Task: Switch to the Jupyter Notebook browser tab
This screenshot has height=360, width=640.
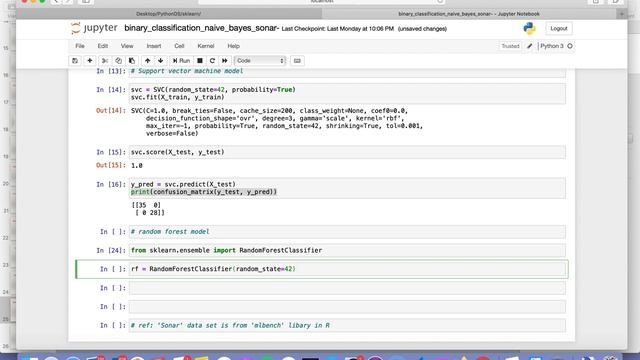Action: 469,14
